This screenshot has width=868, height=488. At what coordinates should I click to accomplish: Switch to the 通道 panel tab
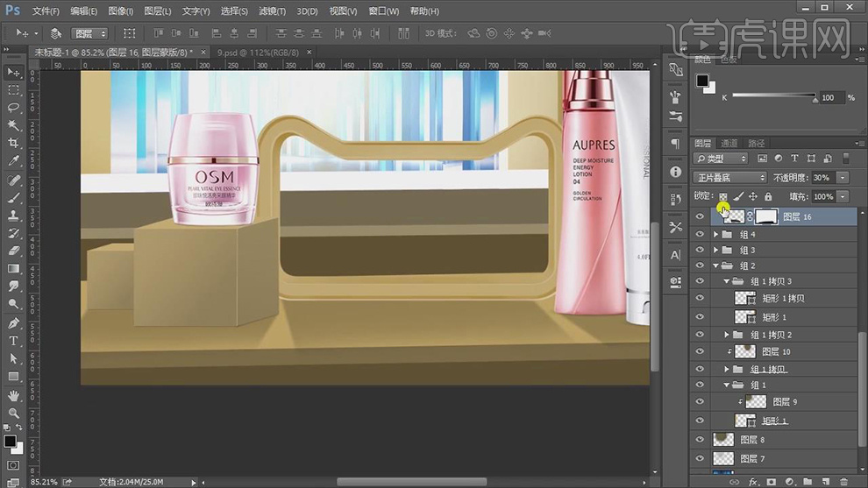point(729,143)
